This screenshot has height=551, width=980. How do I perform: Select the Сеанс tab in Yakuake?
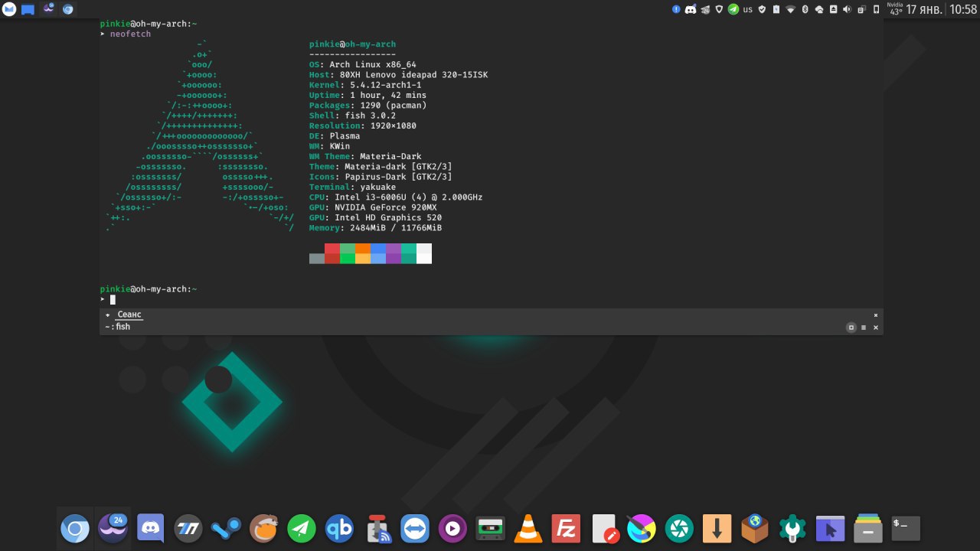(129, 315)
